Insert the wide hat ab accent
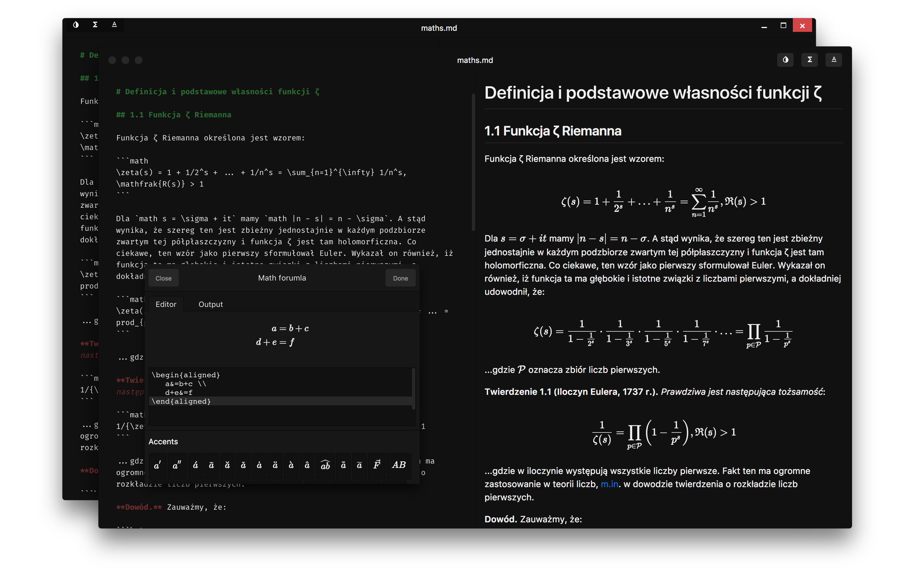924x577 pixels. 325,465
